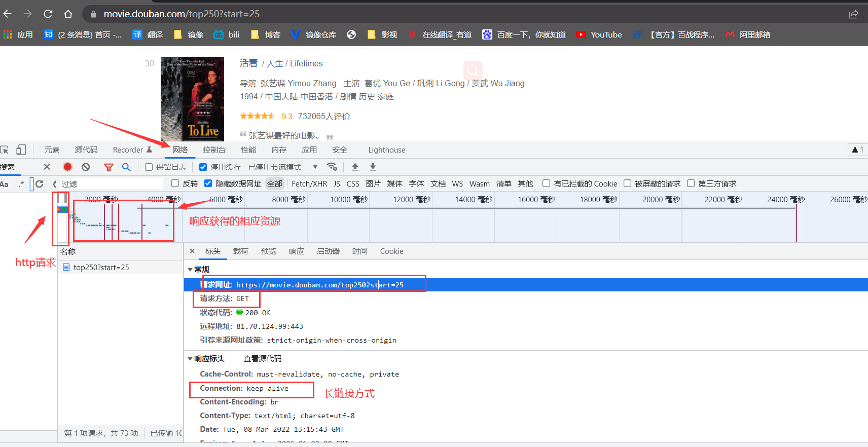Toggle the 保留日志 checkbox

pyautogui.click(x=149, y=167)
